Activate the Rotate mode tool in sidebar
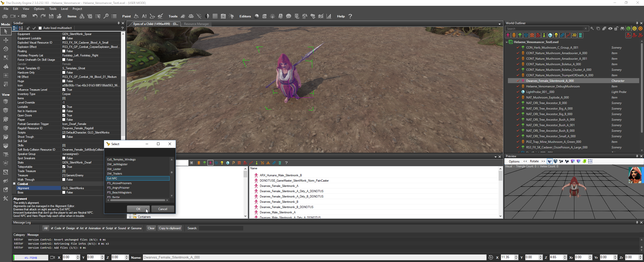The height and width of the screenshot is (262, 644). coord(6,49)
